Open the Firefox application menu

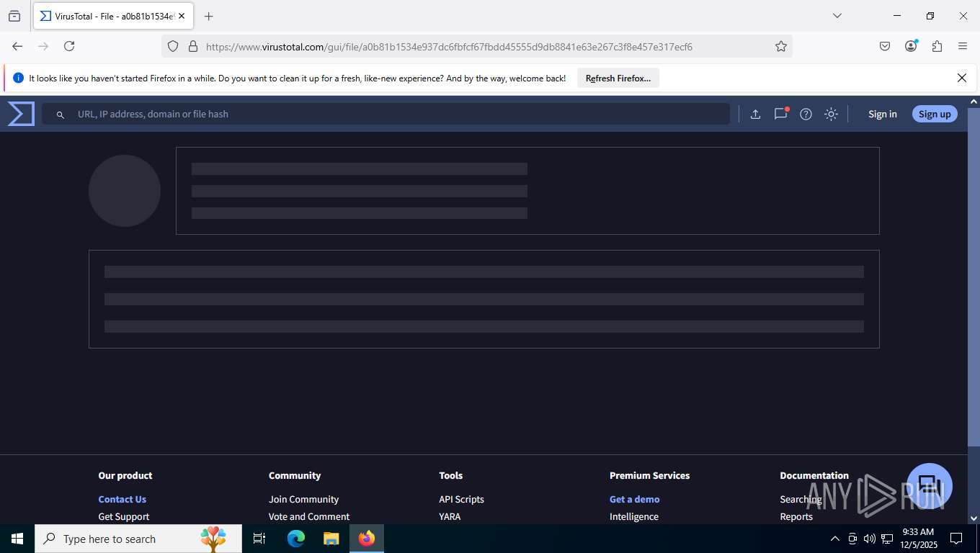pos(963,46)
